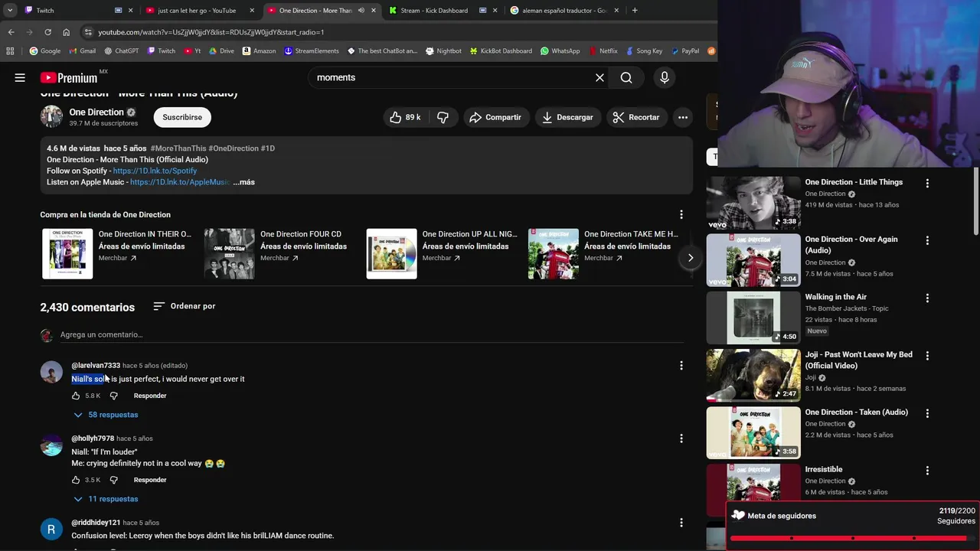
Task: Open options for Joji suggested video
Action: pyautogui.click(x=927, y=356)
